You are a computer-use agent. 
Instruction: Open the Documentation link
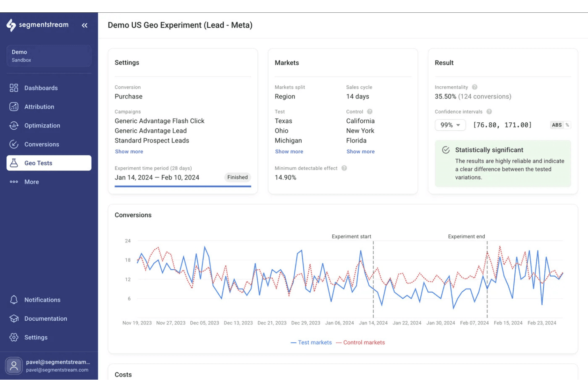49,319
